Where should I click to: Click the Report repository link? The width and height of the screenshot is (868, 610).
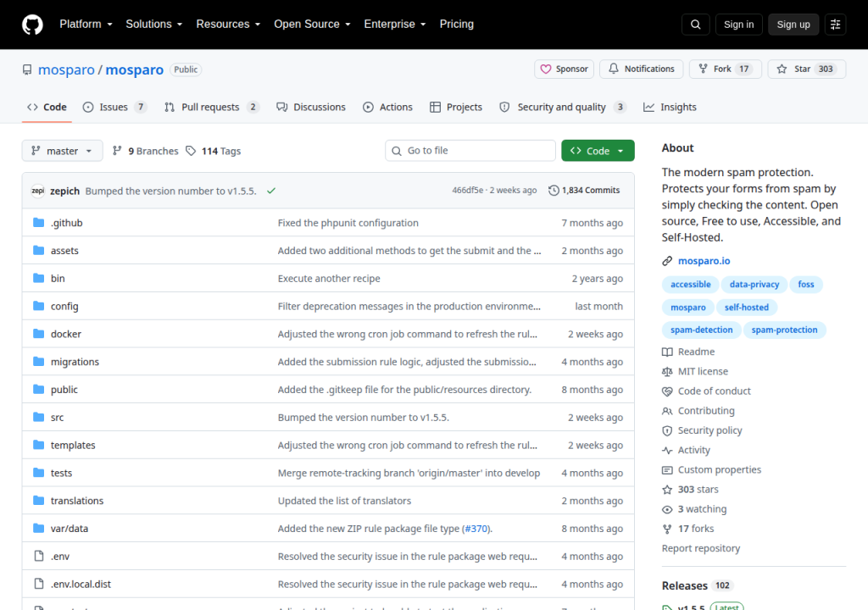pyautogui.click(x=701, y=548)
